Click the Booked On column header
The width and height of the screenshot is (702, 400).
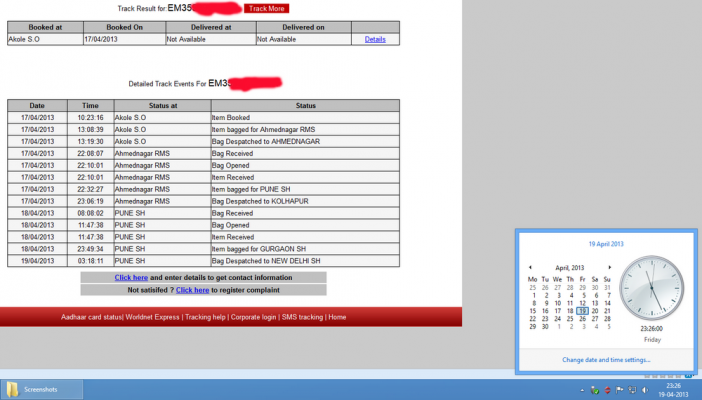(x=124, y=27)
